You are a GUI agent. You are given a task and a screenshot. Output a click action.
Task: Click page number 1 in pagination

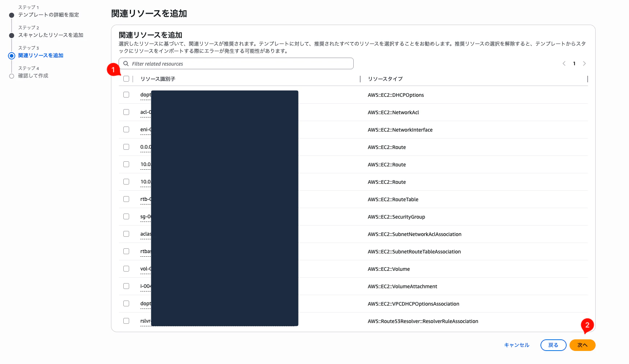pyautogui.click(x=574, y=63)
